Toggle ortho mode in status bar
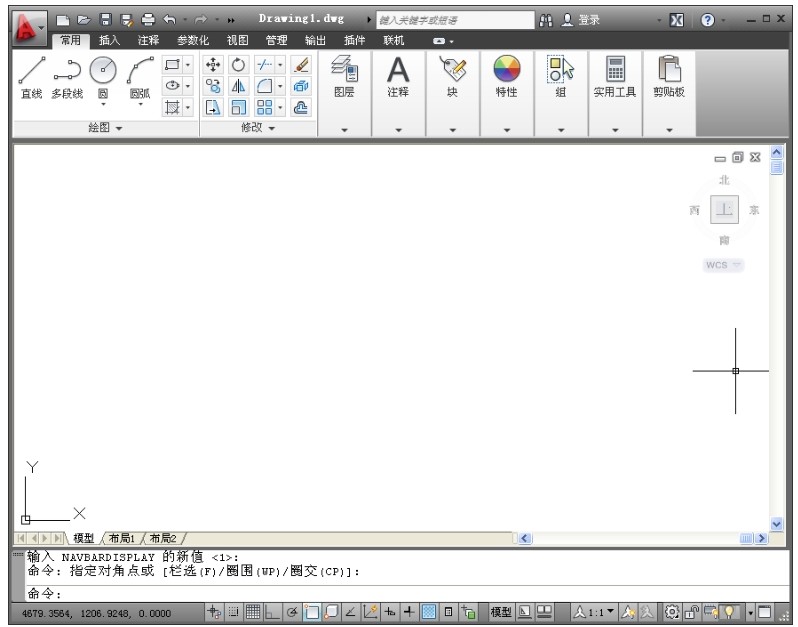 click(273, 612)
